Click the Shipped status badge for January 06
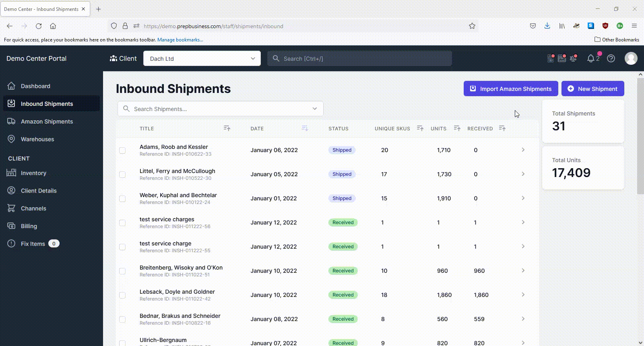 tap(342, 150)
